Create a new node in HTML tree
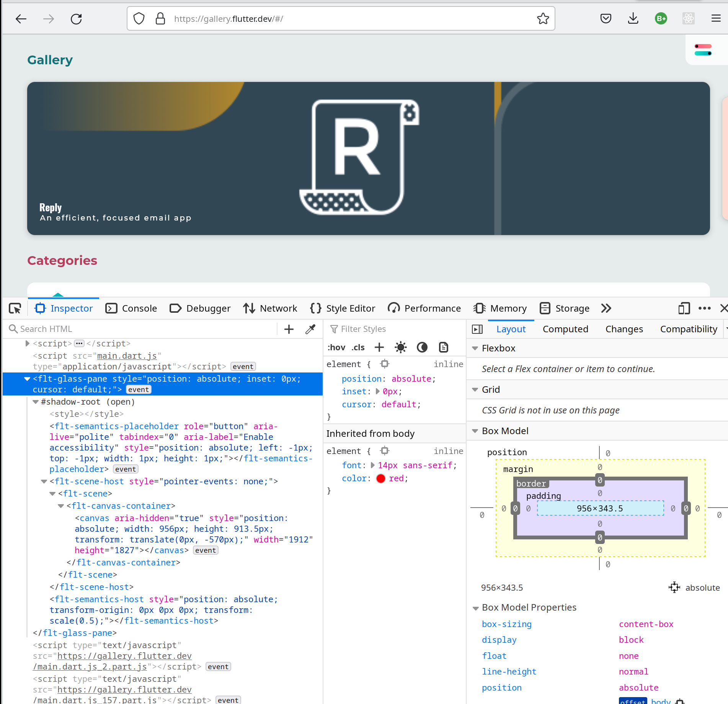Screen dimensions: 728x704 289,329
